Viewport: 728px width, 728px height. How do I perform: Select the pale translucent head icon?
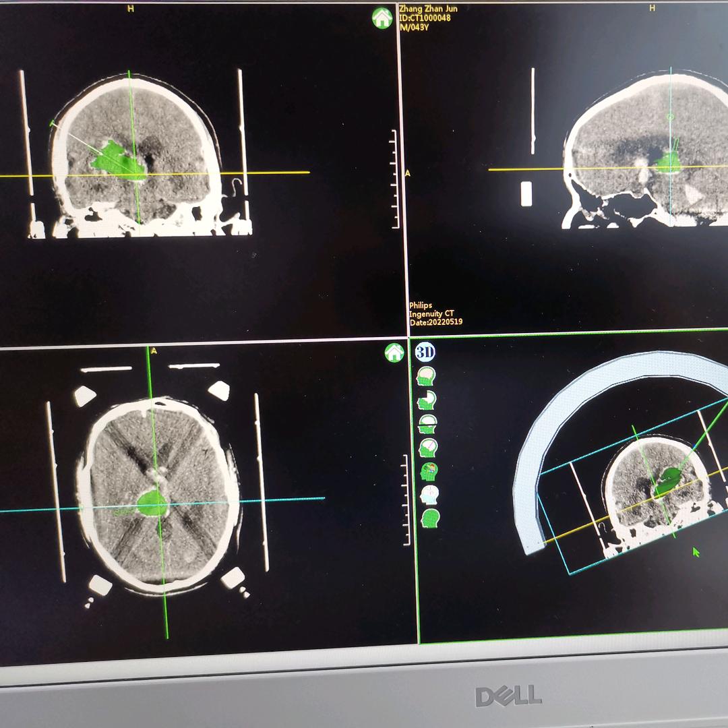[428, 495]
